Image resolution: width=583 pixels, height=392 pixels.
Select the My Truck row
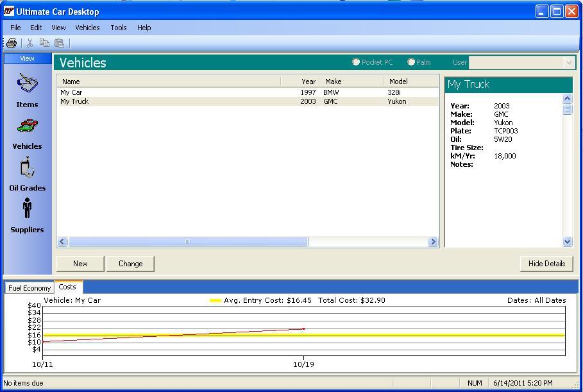point(248,101)
